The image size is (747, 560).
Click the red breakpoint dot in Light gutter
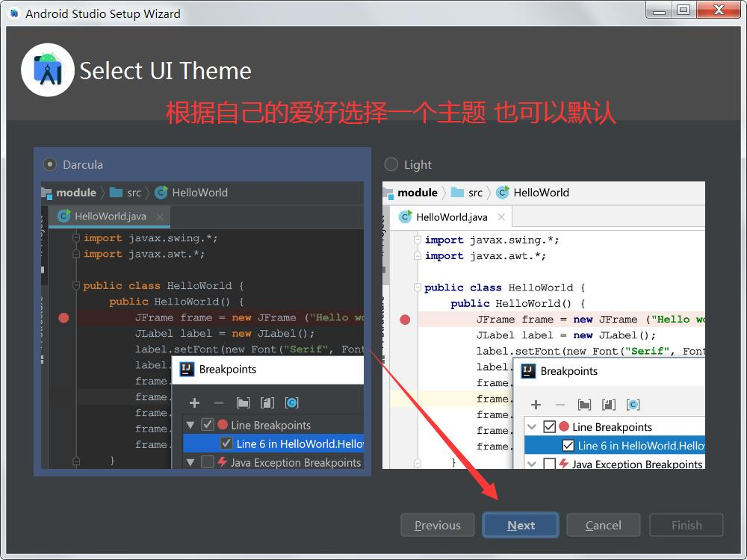[405, 320]
